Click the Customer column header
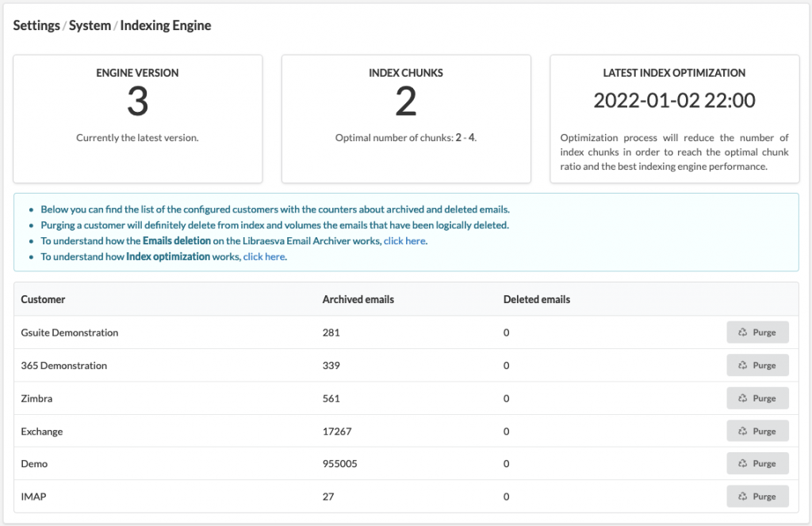Screen dimensions: 812x526 pos(43,300)
